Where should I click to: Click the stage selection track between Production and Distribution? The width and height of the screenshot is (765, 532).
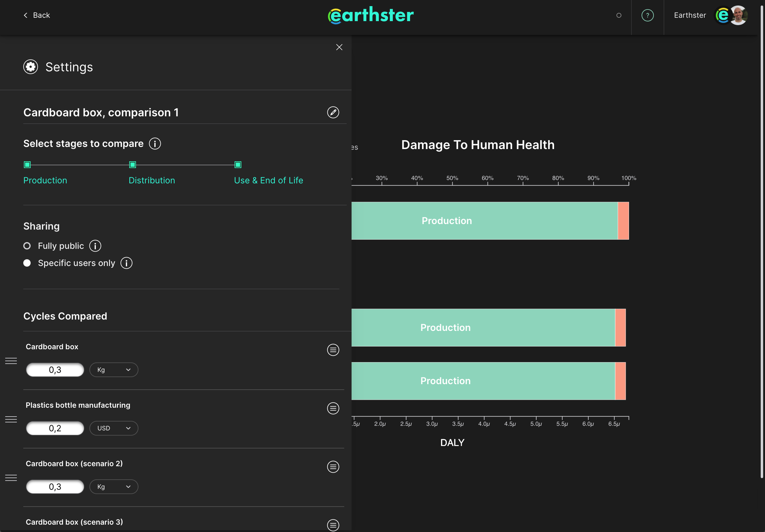pyautogui.click(x=80, y=165)
